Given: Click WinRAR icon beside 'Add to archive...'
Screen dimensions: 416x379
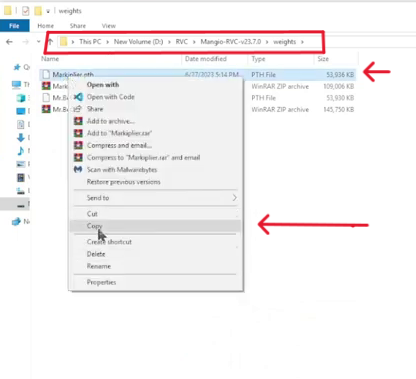Looking at the screenshot, I should [x=78, y=121].
